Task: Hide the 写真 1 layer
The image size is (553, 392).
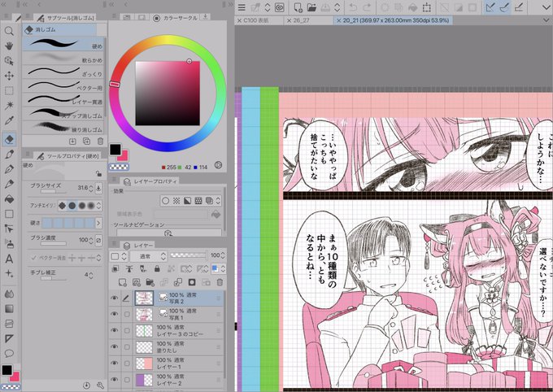Action: 115,314
